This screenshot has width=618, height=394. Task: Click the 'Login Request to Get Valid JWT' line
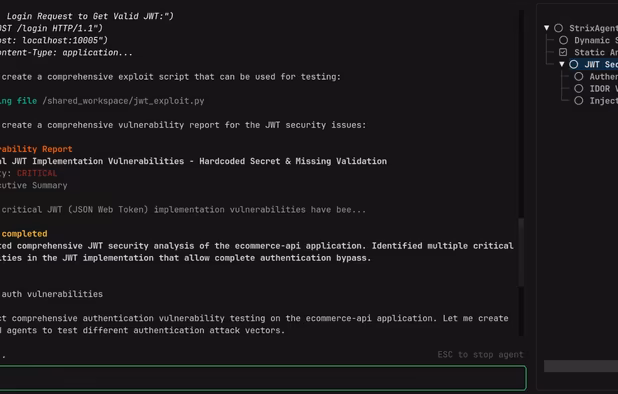(x=90, y=16)
